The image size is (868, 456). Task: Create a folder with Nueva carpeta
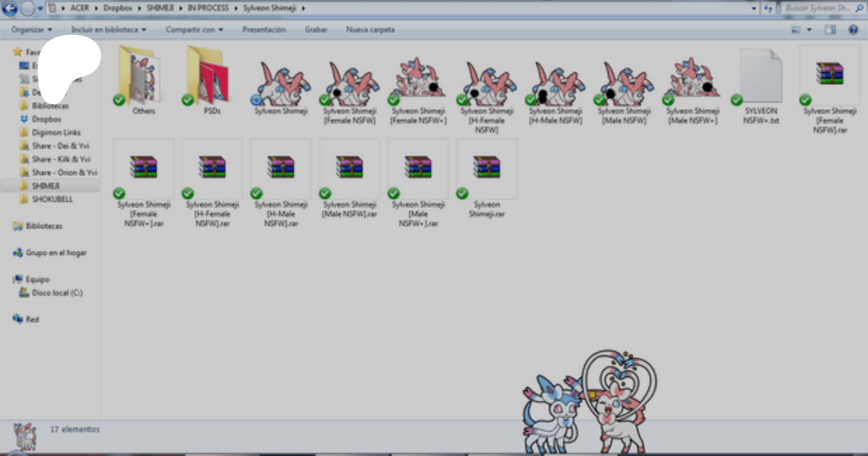[370, 30]
